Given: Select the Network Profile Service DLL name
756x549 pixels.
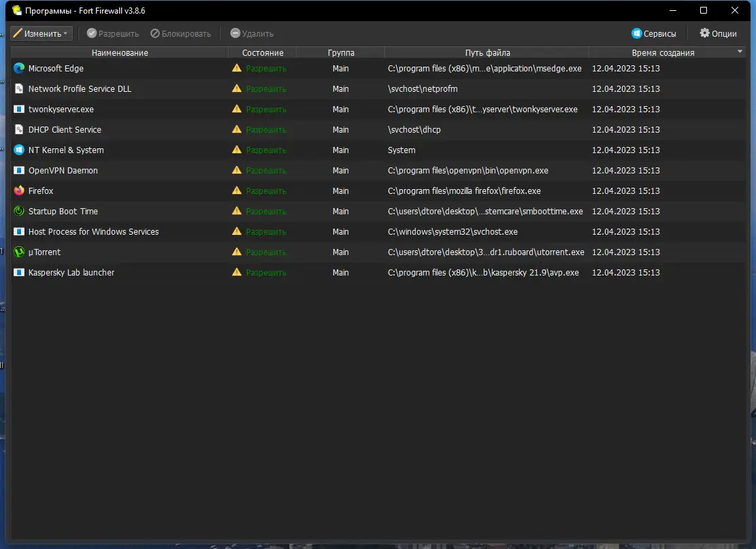Looking at the screenshot, I should (x=80, y=88).
